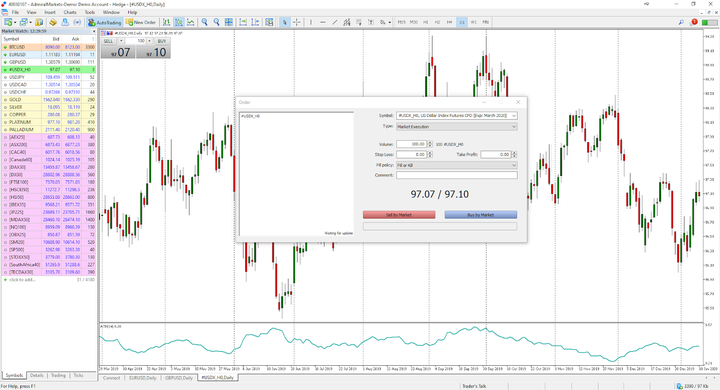Switch timeframe to M15
This screenshot has height=390, width=720.
pos(402,22)
